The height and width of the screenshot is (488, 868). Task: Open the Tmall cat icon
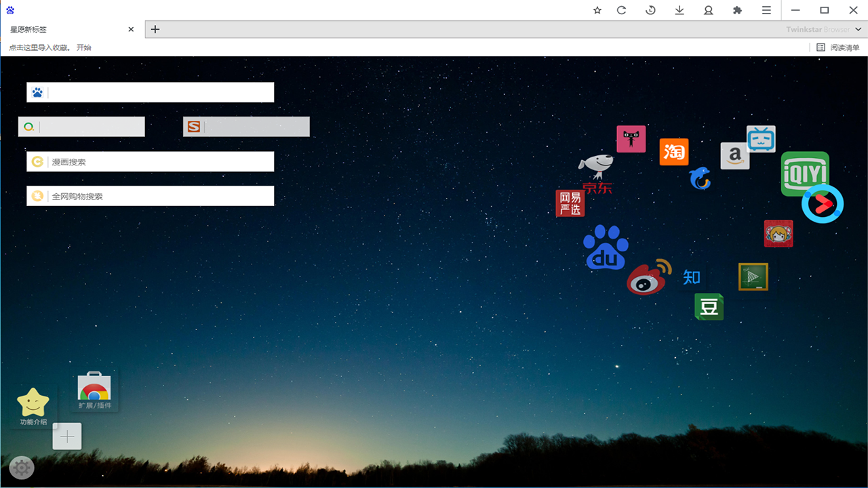pos(631,139)
